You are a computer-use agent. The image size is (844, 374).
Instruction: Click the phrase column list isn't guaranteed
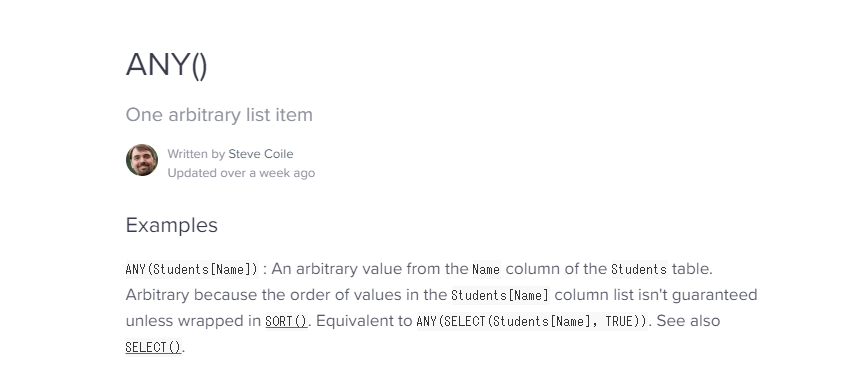(x=656, y=295)
